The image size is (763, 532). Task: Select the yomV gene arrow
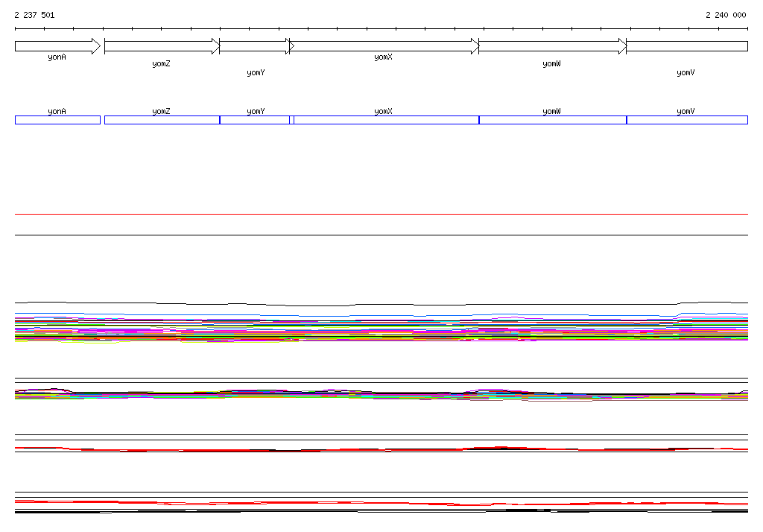pyautogui.click(x=686, y=46)
